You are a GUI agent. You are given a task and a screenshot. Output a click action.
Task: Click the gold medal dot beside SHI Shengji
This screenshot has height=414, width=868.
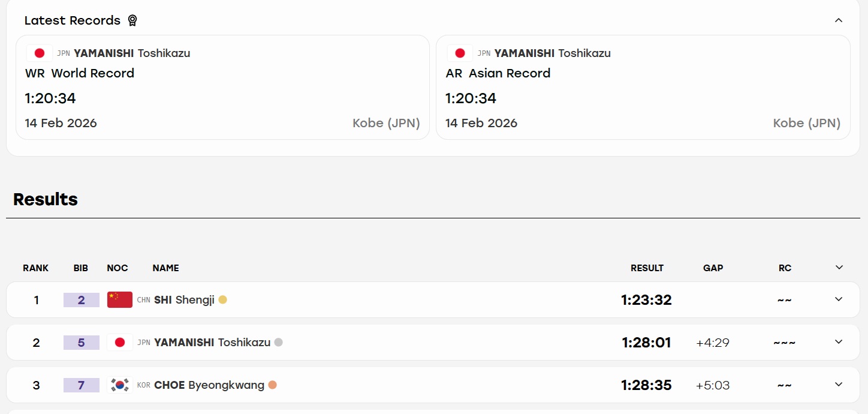click(222, 300)
